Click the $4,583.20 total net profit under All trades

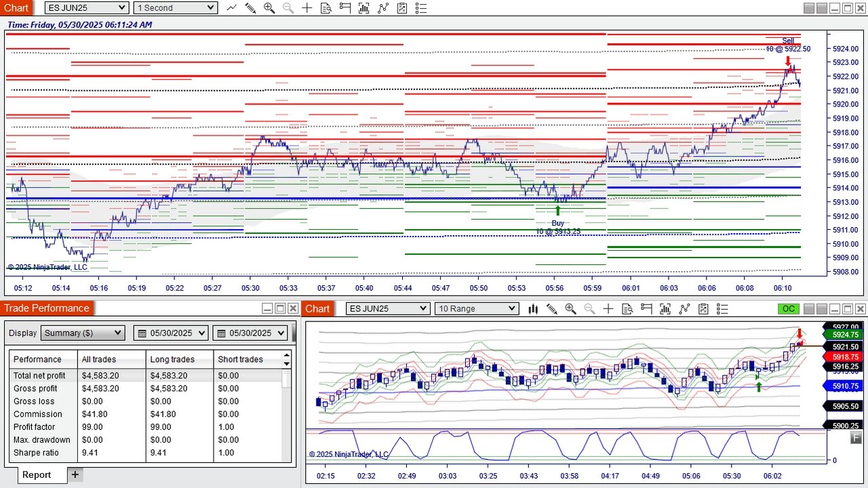tap(100, 375)
